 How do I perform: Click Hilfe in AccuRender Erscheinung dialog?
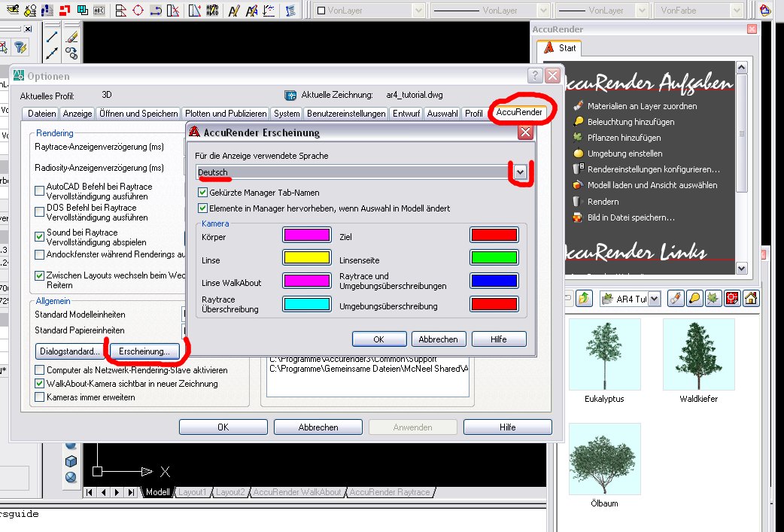499,339
